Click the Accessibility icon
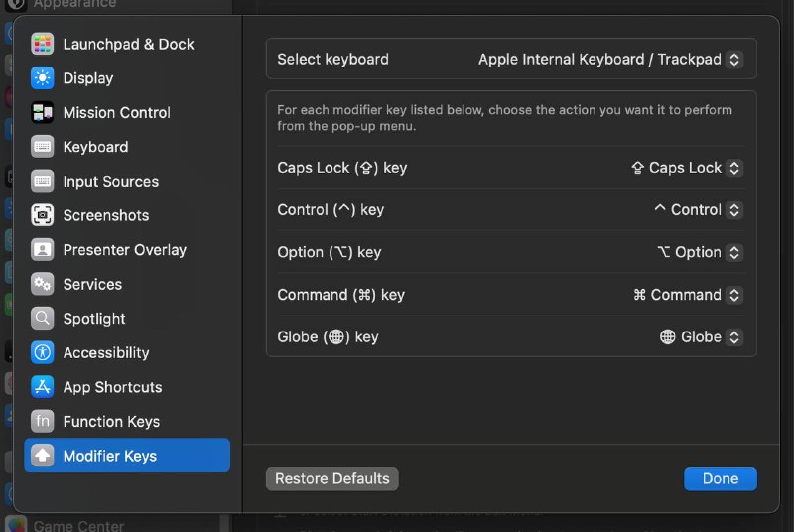The width and height of the screenshot is (794, 532). point(42,352)
